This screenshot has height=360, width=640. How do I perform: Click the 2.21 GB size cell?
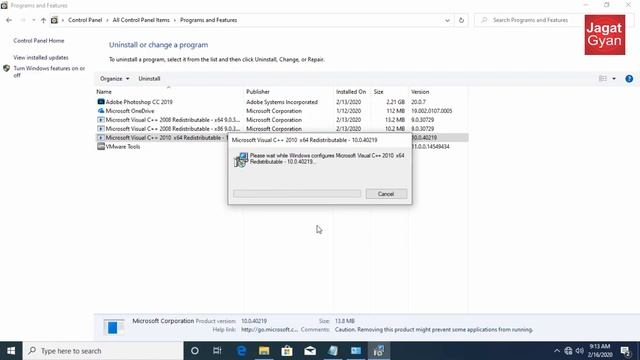(395, 102)
